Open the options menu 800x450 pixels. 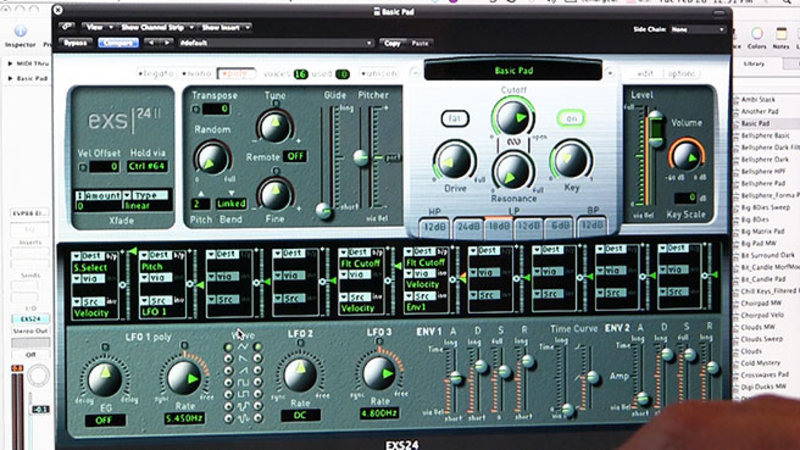click(x=681, y=73)
